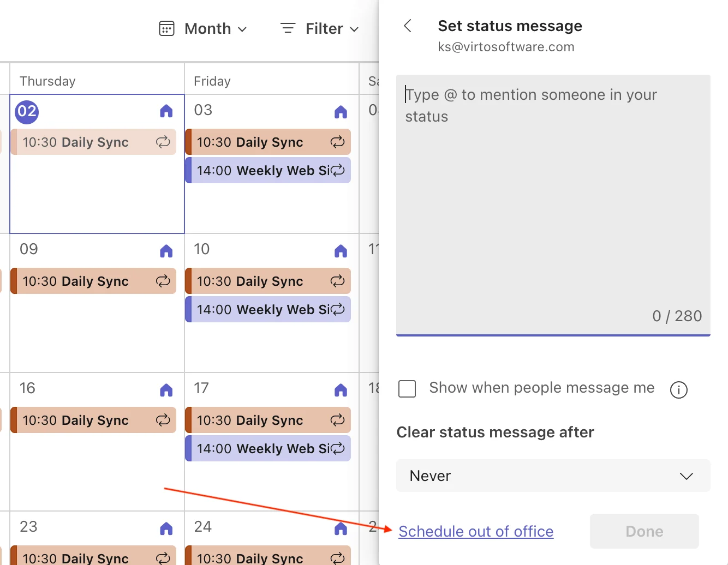
Task: Click the Filter lines icon
Action: click(x=288, y=28)
